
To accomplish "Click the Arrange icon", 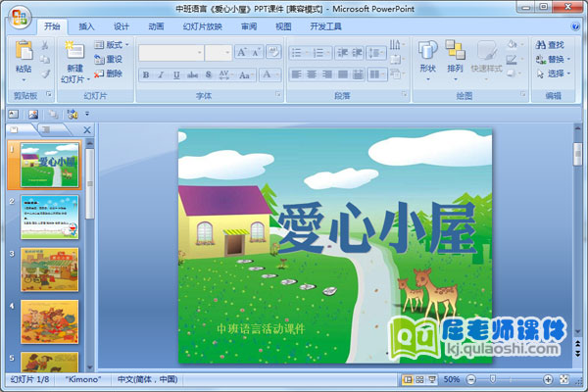I will tap(456, 50).
